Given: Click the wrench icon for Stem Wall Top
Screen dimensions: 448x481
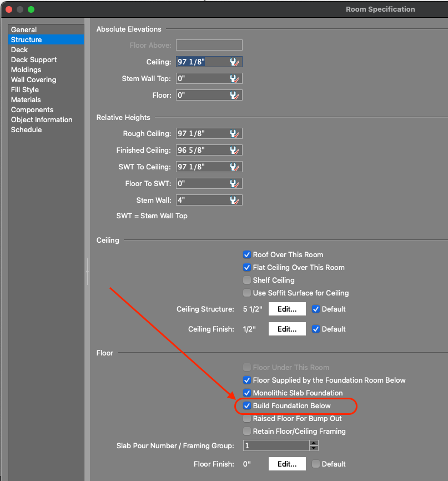Looking at the screenshot, I should point(234,79).
